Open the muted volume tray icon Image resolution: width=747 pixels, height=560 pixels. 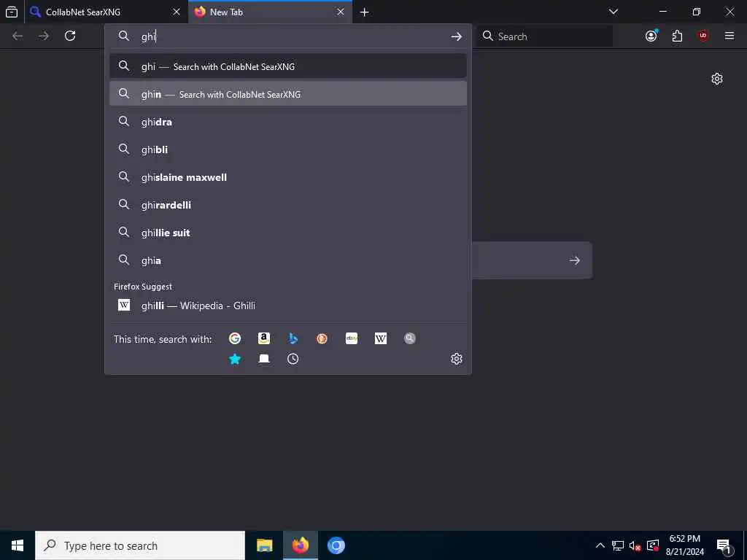pyautogui.click(x=635, y=545)
